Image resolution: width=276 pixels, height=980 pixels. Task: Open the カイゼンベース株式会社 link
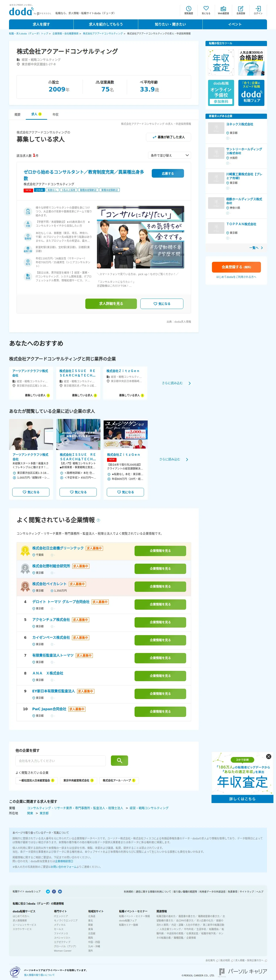coord(51,637)
